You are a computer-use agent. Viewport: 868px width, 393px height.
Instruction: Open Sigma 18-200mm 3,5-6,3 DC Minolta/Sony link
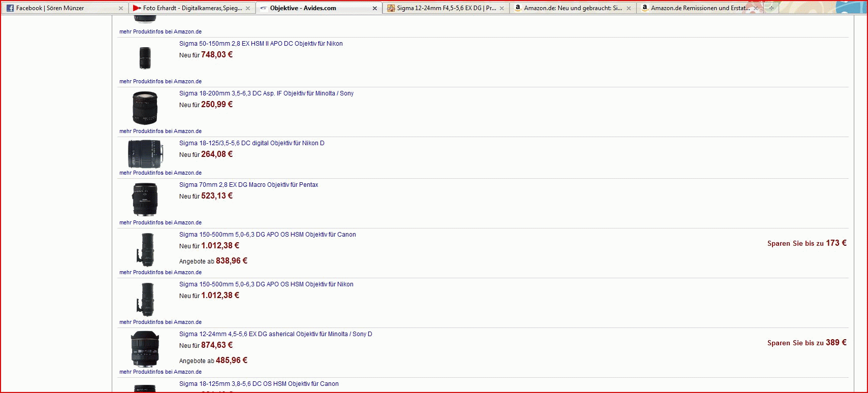pos(266,93)
